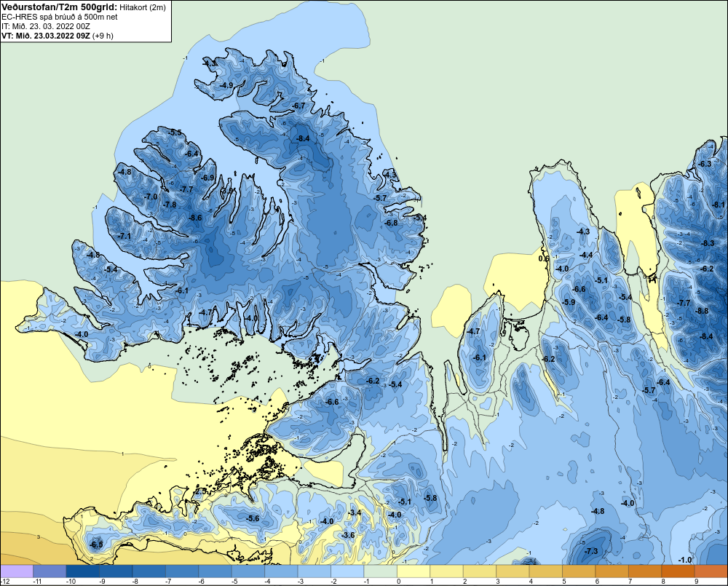Click the -7.8 temperature label
Image resolution: width=728 pixels, height=586 pixels.
[170, 205]
